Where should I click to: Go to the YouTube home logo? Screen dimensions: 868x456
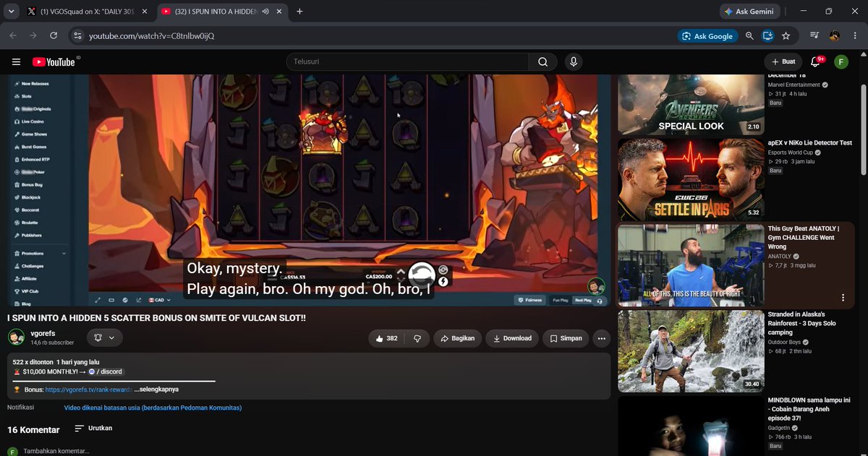pyautogui.click(x=54, y=62)
